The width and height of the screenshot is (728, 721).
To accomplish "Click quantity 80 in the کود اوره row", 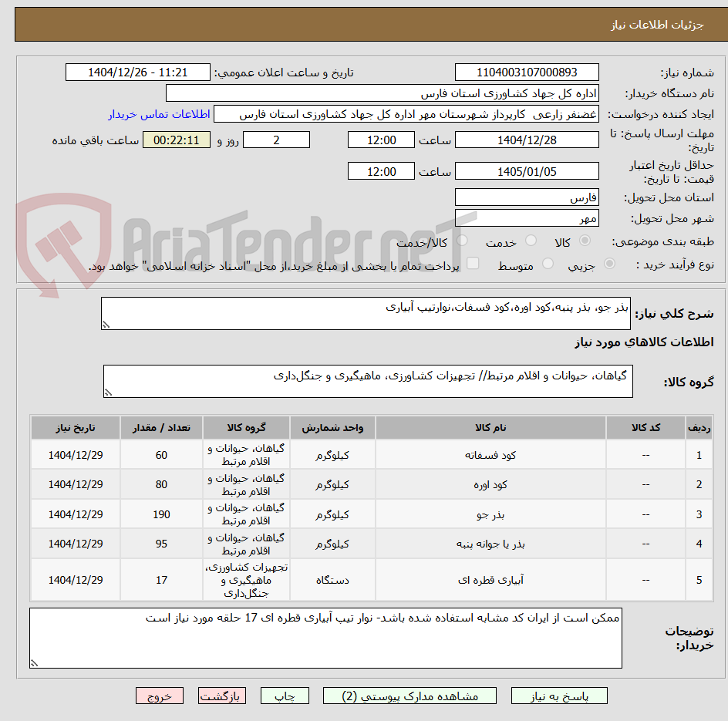I will pyautogui.click(x=161, y=485).
